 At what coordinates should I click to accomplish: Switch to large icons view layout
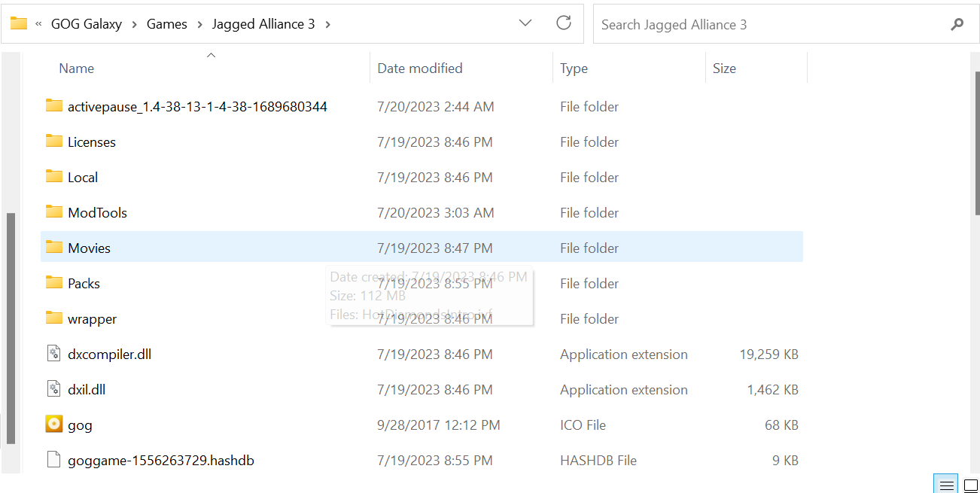coord(971,485)
